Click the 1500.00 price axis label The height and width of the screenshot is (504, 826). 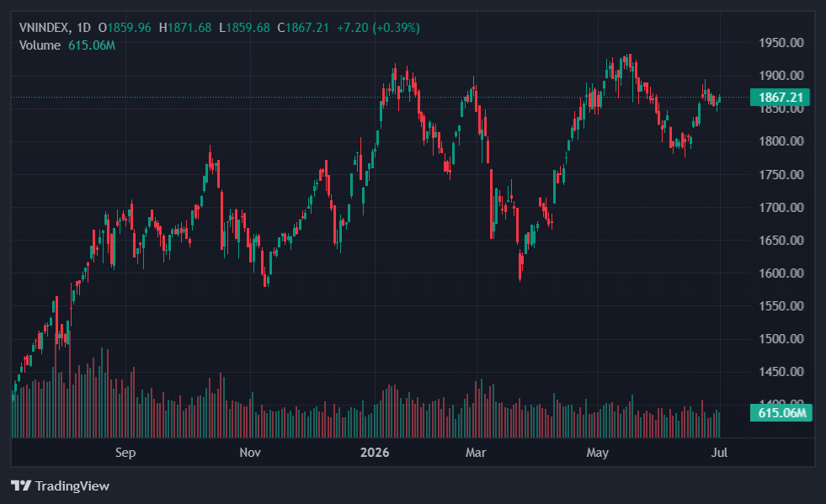tap(781, 338)
